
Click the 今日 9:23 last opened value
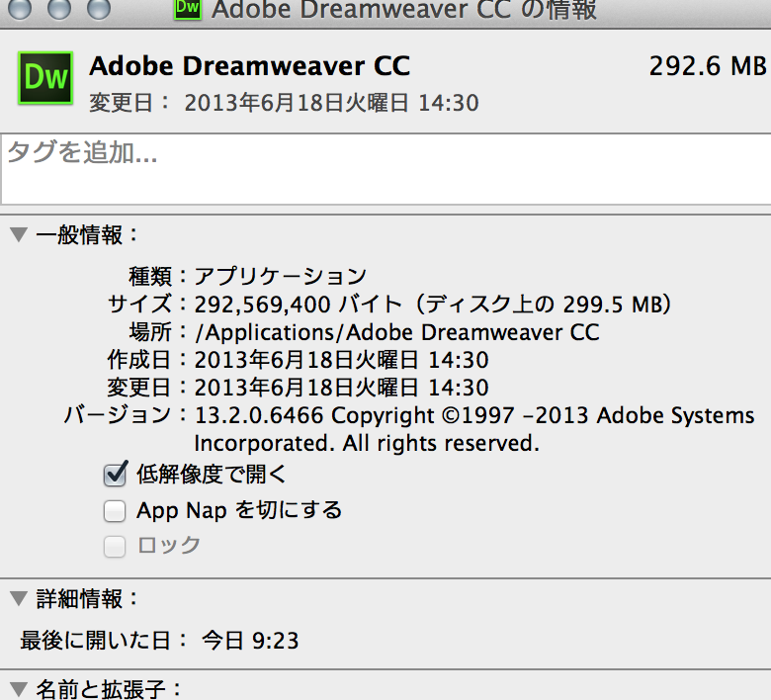coord(250,641)
